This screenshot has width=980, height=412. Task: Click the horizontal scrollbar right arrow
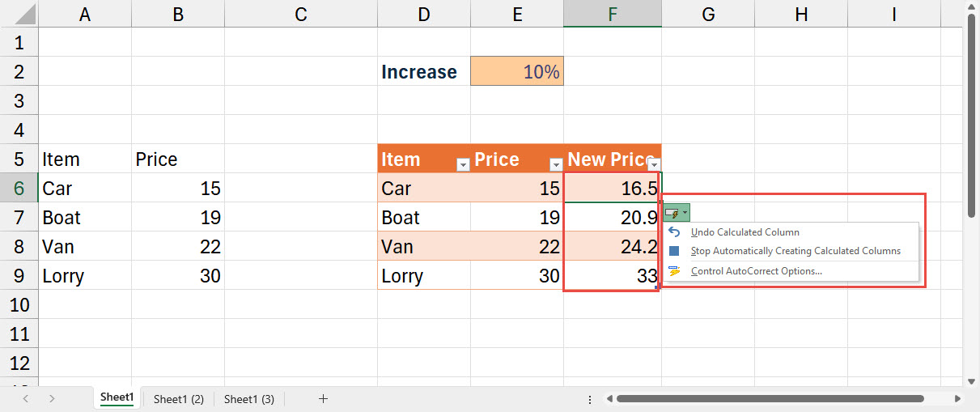(959, 399)
